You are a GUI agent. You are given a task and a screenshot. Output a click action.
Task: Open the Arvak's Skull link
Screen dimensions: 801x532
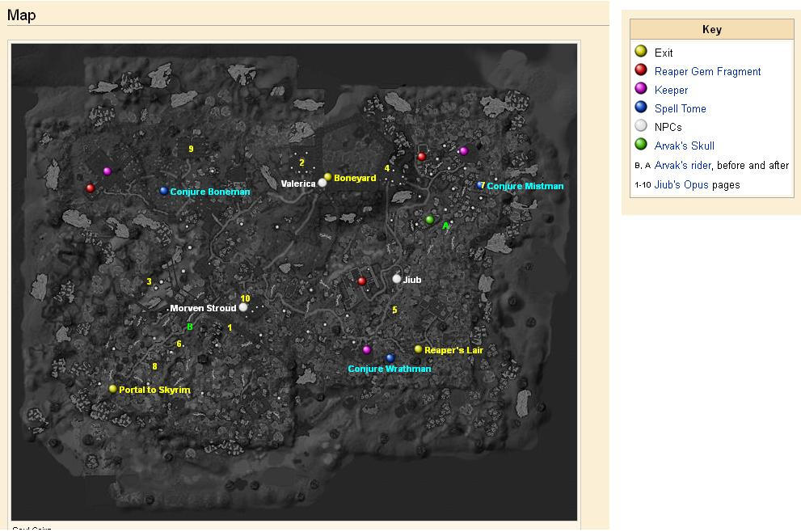pyautogui.click(x=684, y=146)
